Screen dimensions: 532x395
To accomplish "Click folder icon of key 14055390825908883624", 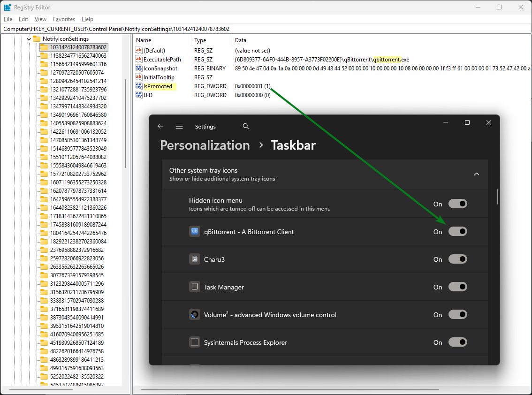I will (44, 123).
